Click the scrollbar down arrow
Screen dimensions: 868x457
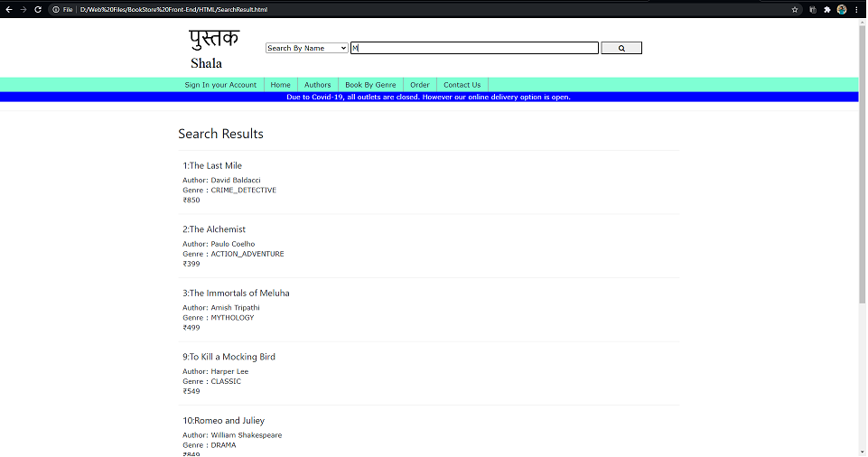863,452
